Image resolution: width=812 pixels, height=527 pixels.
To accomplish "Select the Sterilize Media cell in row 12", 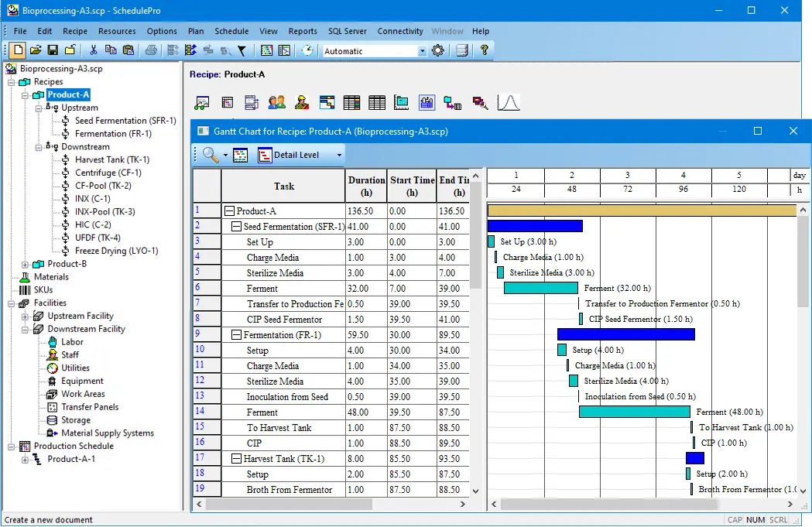I will point(283,381).
